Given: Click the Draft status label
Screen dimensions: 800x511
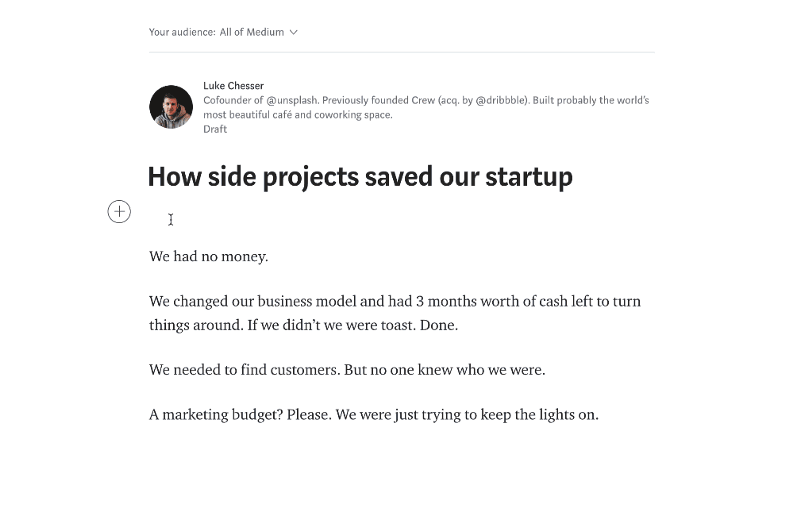Looking at the screenshot, I should [x=215, y=129].
